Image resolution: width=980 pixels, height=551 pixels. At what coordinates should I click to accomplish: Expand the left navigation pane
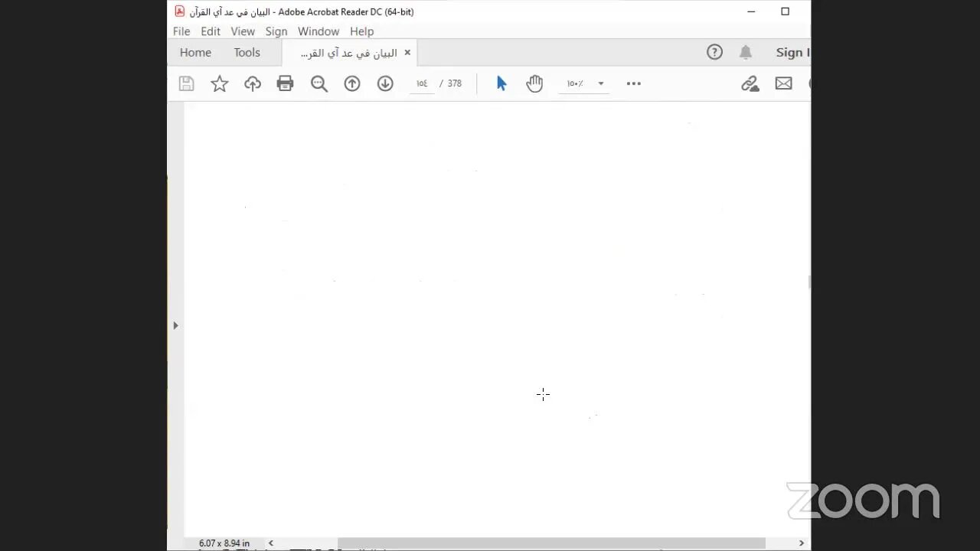click(x=175, y=325)
